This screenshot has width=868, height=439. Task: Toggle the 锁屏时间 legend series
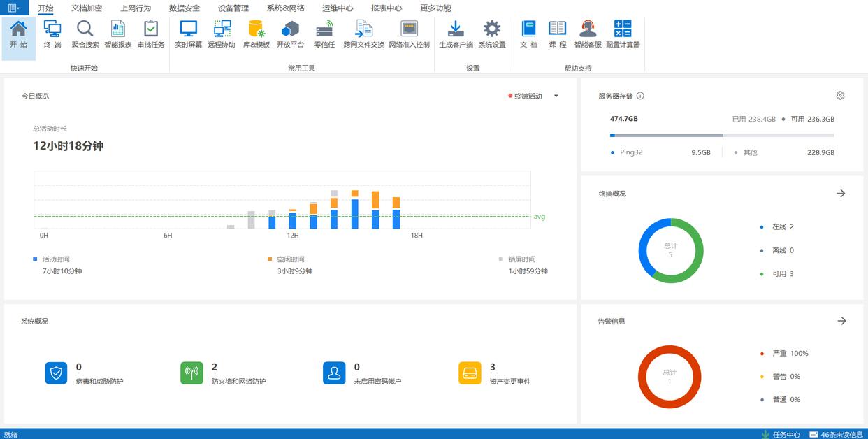tap(521, 259)
